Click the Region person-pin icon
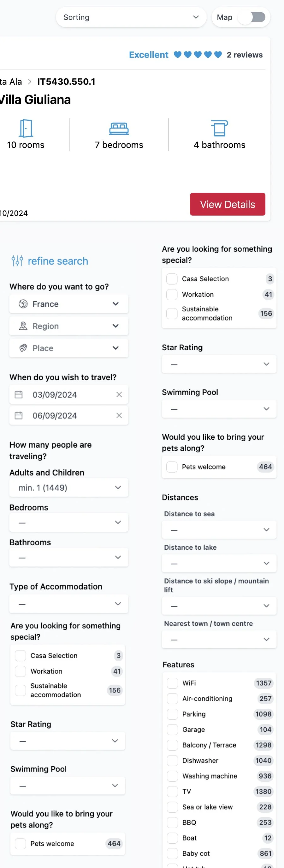This screenshot has height=868, width=284. click(x=23, y=326)
